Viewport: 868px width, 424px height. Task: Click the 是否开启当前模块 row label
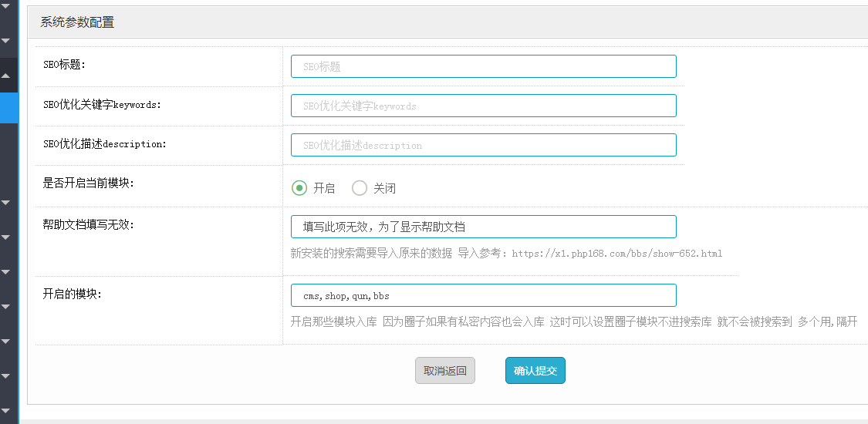(89, 184)
